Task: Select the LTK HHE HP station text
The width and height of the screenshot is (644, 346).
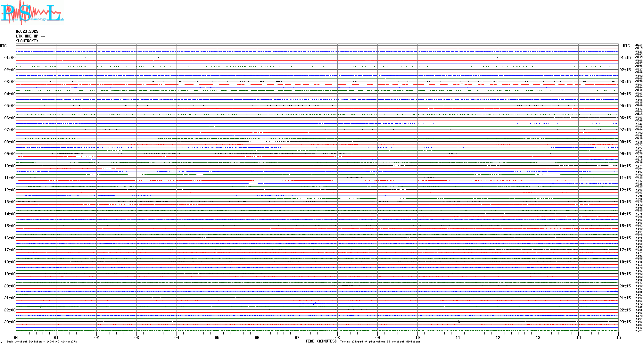Action: tap(30, 36)
